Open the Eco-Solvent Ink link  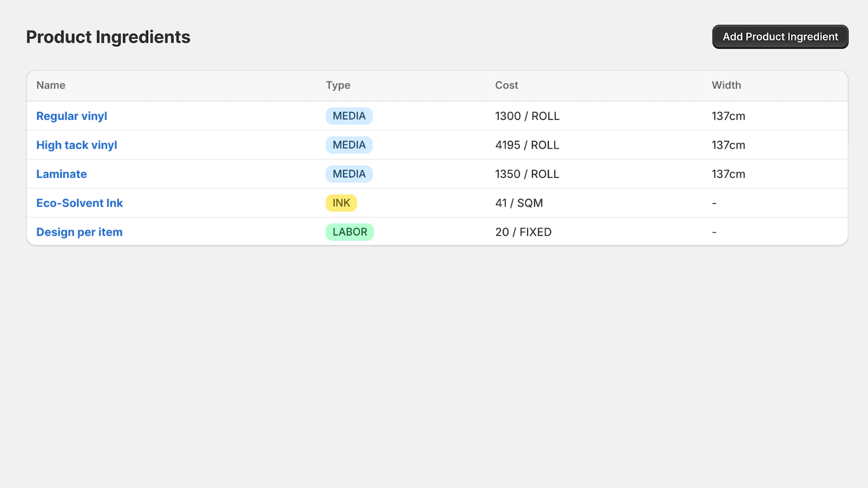[x=80, y=203]
